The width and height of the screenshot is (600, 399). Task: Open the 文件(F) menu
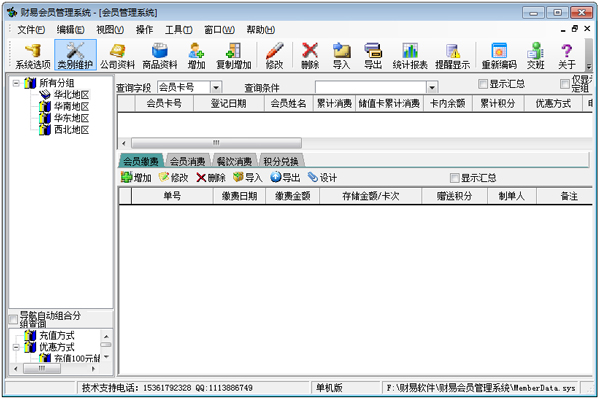tap(31, 29)
